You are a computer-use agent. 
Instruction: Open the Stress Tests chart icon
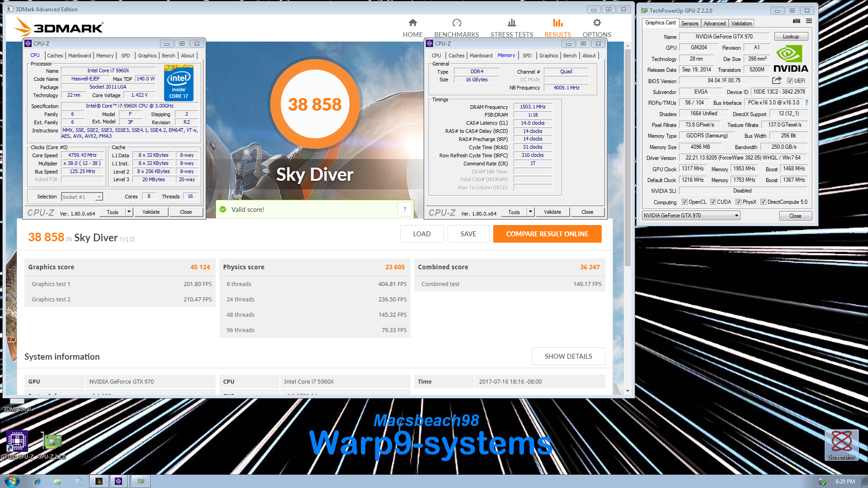pos(512,23)
